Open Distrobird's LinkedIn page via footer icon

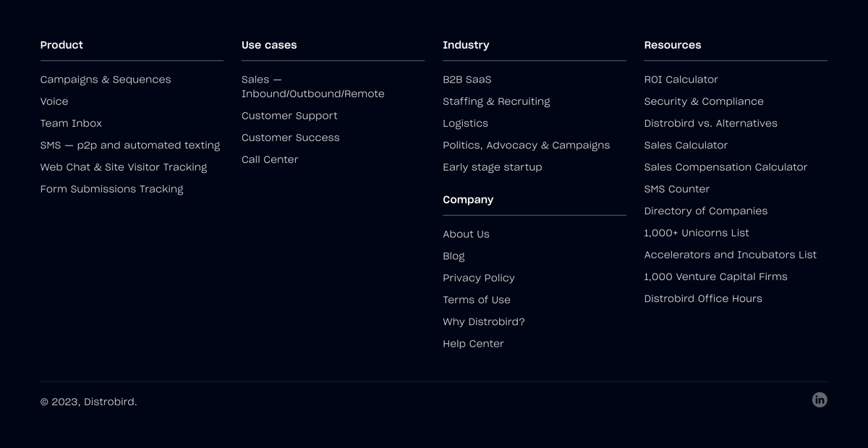[820, 400]
